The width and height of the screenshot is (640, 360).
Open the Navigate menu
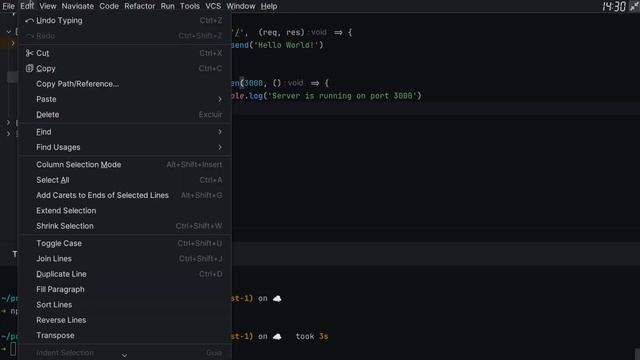tap(78, 6)
